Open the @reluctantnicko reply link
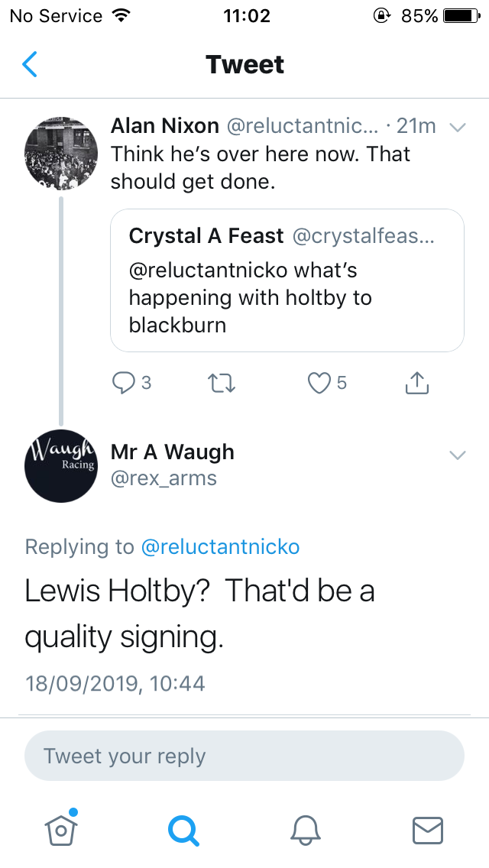Image resolution: width=489 pixels, height=868 pixels. 220,547
